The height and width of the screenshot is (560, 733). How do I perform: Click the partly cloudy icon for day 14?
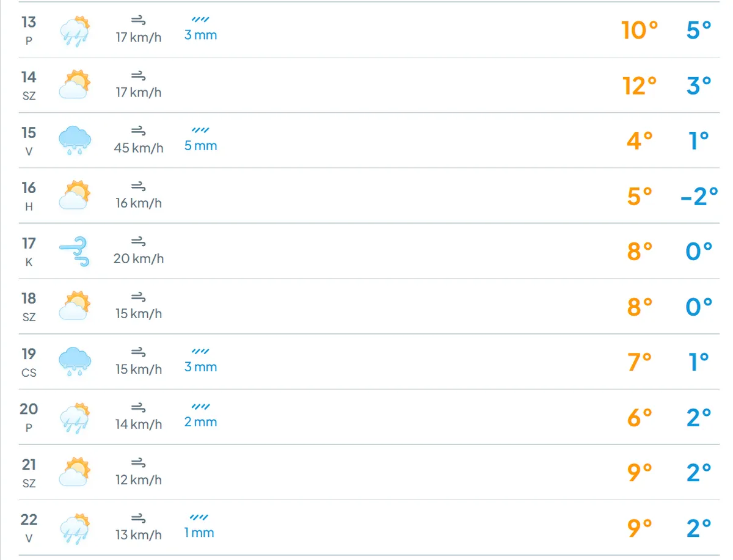pyautogui.click(x=75, y=85)
